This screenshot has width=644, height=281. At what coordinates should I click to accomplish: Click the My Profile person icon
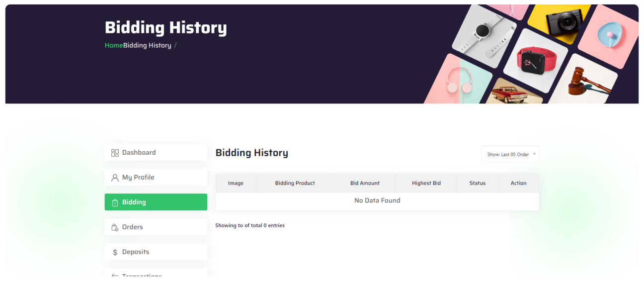(x=115, y=178)
